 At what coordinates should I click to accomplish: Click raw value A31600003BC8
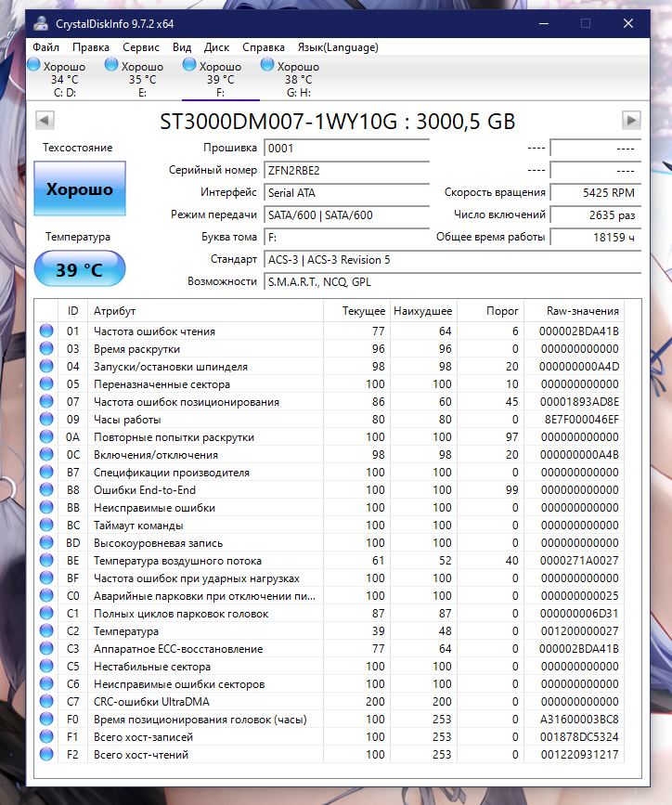pos(579,720)
